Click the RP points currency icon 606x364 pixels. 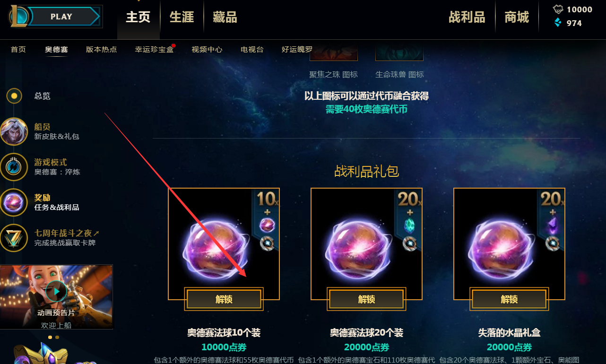(559, 9)
